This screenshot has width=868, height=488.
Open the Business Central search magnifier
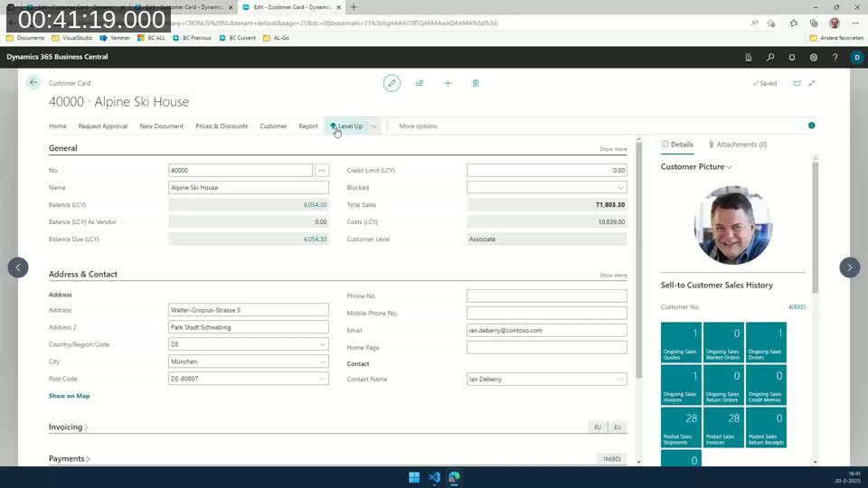coord(770,57)
